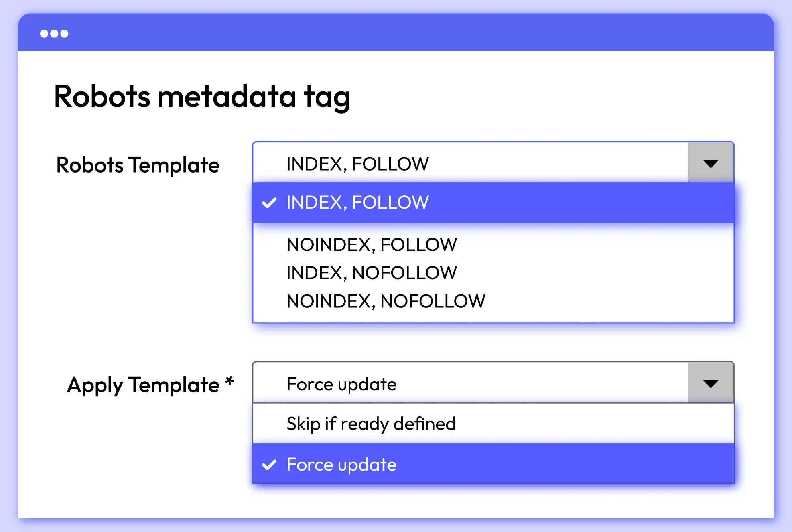Click the Apply Template label
Image resolution: width=792 pixels, height=532 pixels.
tap(143, 385)
